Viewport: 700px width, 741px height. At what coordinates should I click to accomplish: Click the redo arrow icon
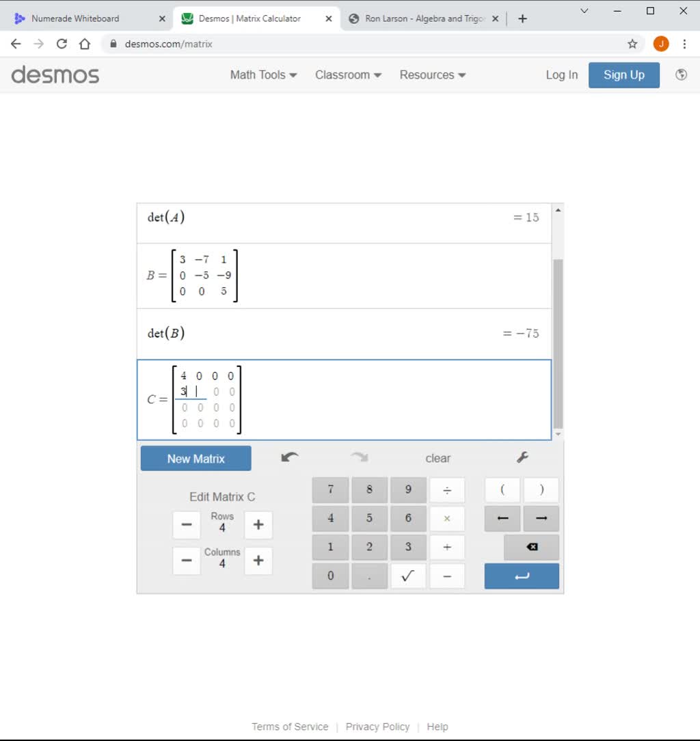pos(360,457)
